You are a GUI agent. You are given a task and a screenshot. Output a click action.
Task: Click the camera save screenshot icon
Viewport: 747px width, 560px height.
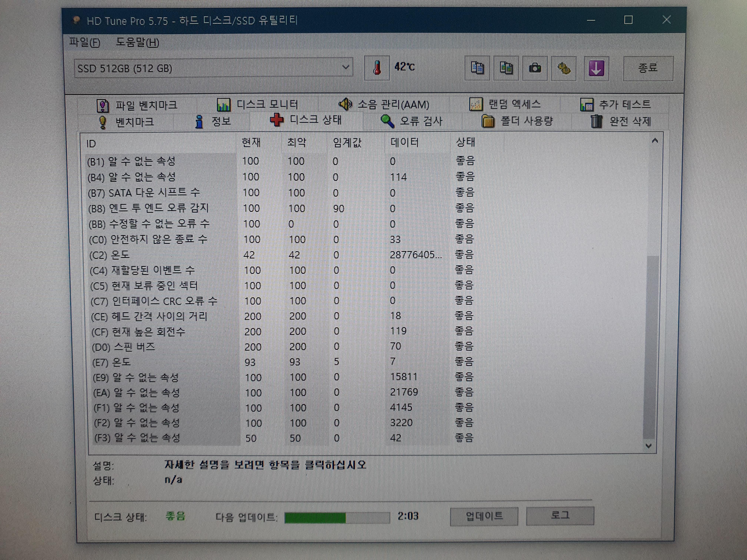[x=534, y=68]
